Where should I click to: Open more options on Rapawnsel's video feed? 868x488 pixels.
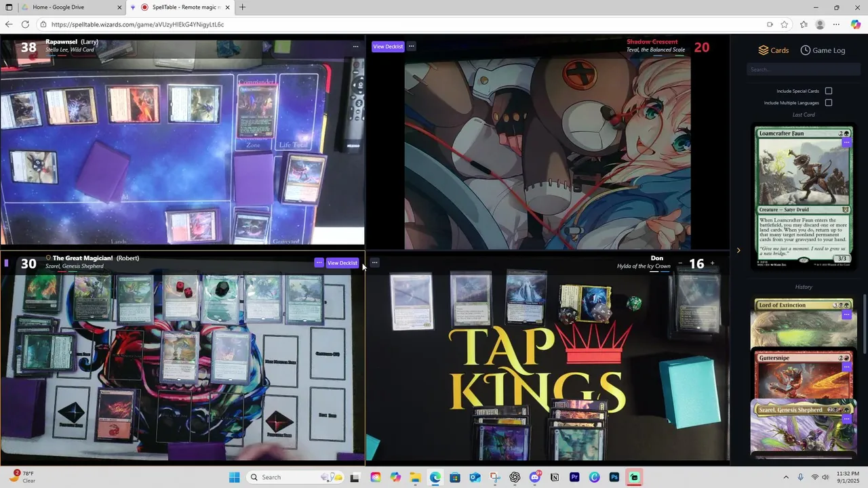pos(355,47)
